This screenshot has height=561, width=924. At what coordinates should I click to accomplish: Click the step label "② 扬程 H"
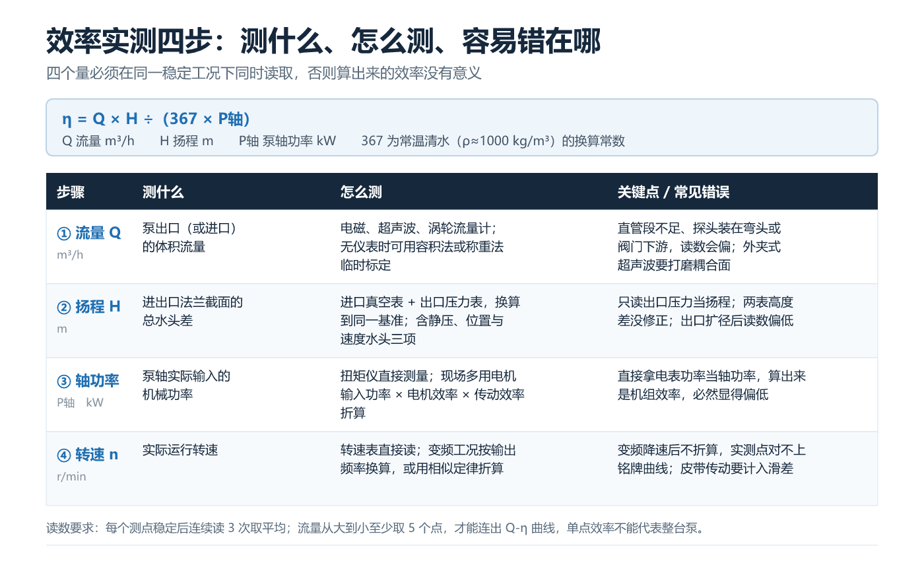click(x=88, y=307)
